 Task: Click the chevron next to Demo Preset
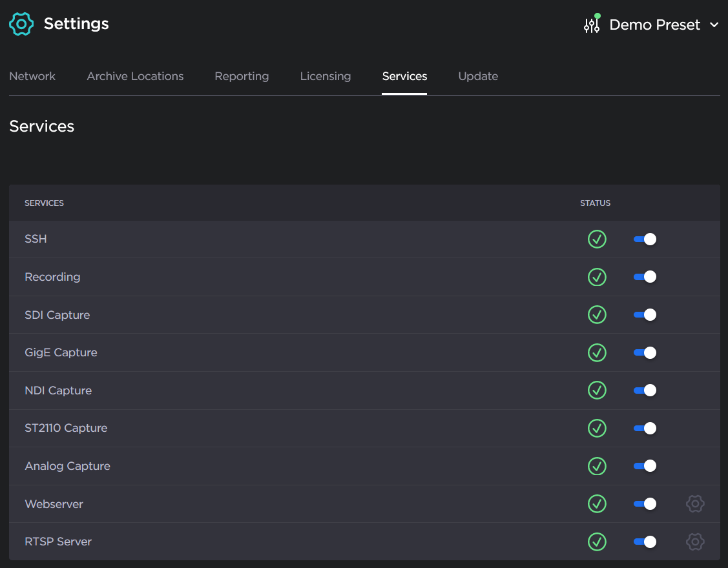714,25
